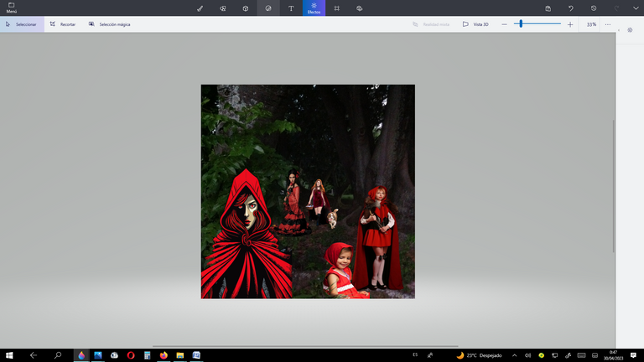644x362 pixels.
Task: Launch Firefox from the taskbar
Action: pyautogui.click(x=164, y=355)
